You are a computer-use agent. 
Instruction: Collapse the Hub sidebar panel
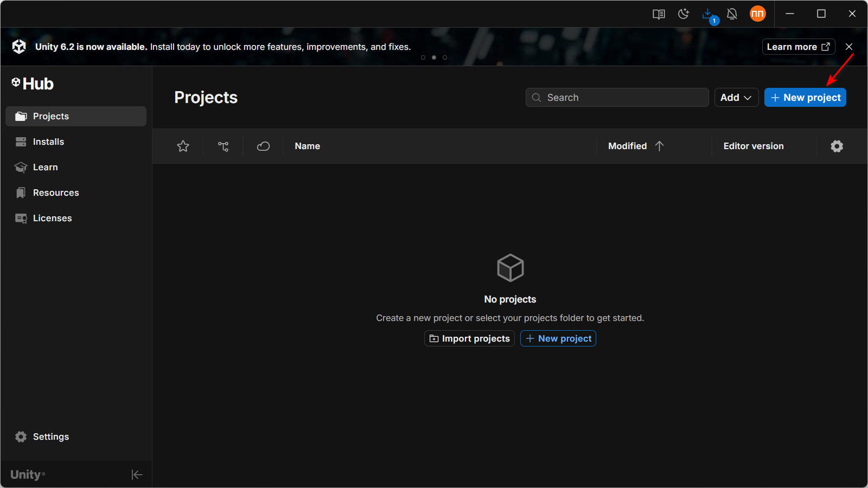coord(137,475)
